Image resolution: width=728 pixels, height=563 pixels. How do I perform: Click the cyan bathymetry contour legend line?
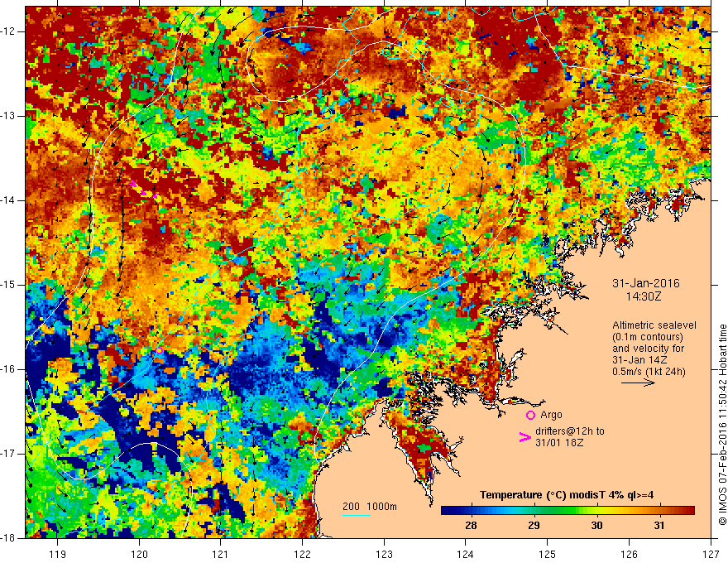pyautogui.click(x=357, y=515)
